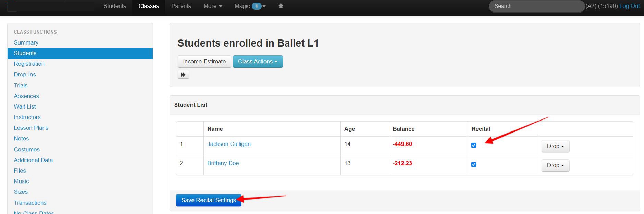Image resolution: width=644 pixels, height=214 pixels.
Task: Open Costumes in the class functions sidebar
Action: pyautogui.click(x=27, y=149)
